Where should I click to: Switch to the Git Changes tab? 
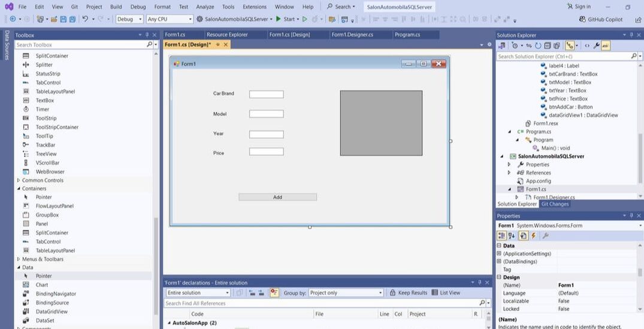555,204
